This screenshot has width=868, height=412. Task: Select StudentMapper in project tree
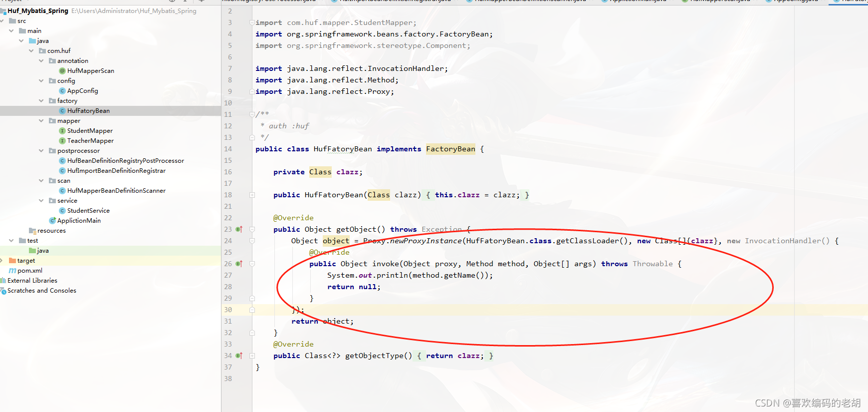tap(90, 131)
